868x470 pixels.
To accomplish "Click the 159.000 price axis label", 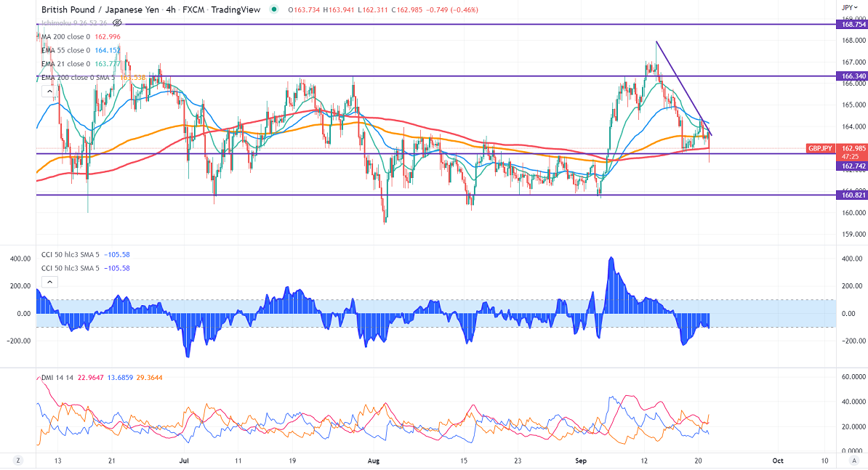I will click(853, 235).
